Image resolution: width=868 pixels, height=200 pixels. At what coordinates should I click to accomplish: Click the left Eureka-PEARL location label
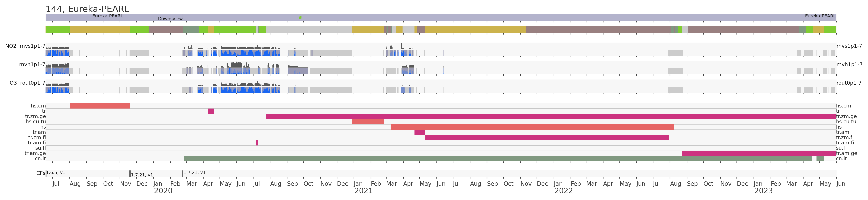coord(107,16)
